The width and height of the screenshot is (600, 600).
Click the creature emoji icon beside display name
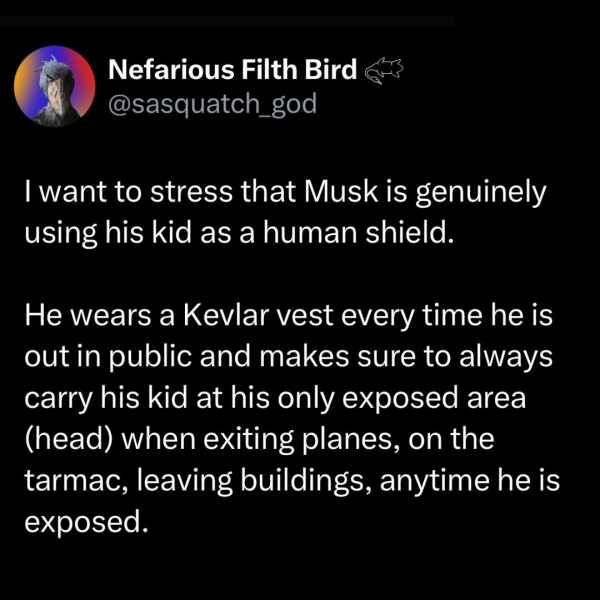coord(384,71)
